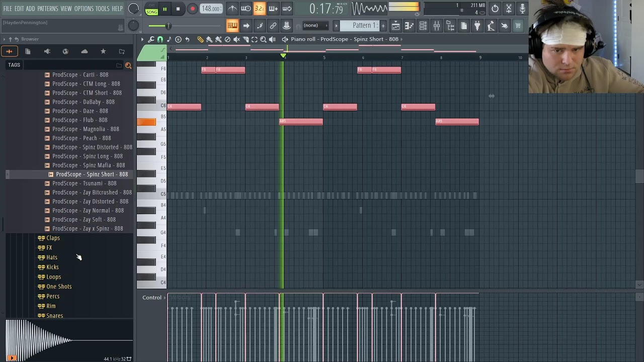Activate the Playback scrub tool

point(272,39)
